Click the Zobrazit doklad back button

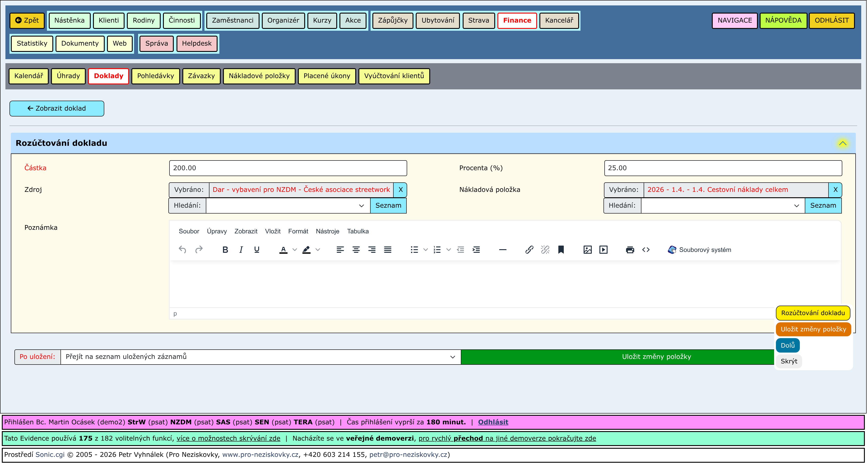(57, 109)
